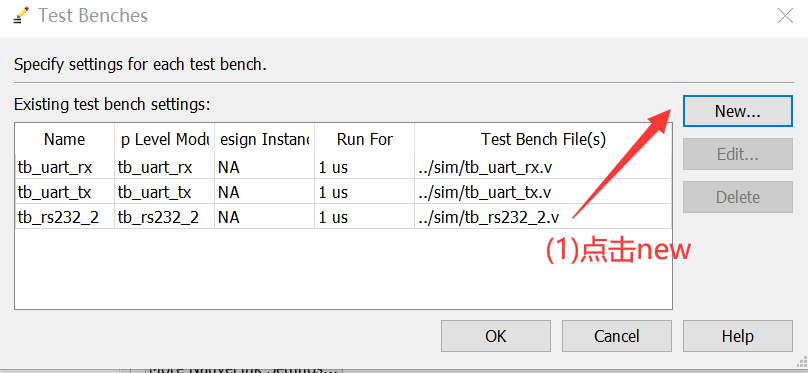
Task: Select the tb_uart_rx test bench row
Action: [x=343, y=166]
